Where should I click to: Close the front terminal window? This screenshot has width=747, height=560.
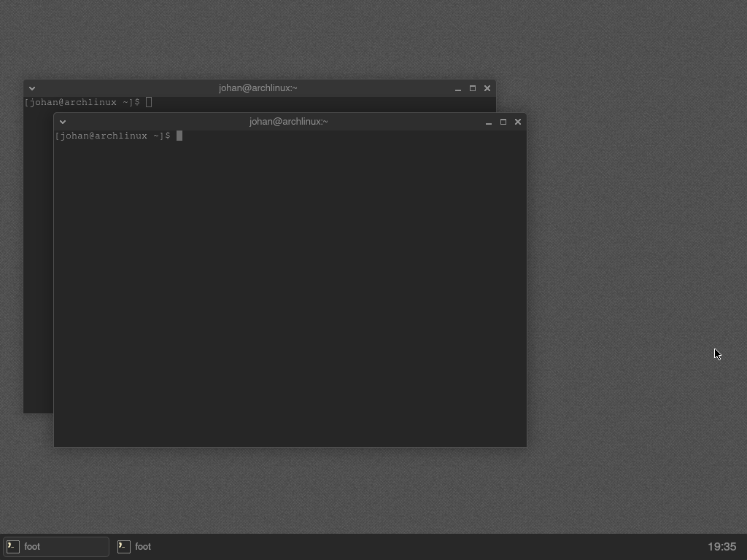click(518, 122)
